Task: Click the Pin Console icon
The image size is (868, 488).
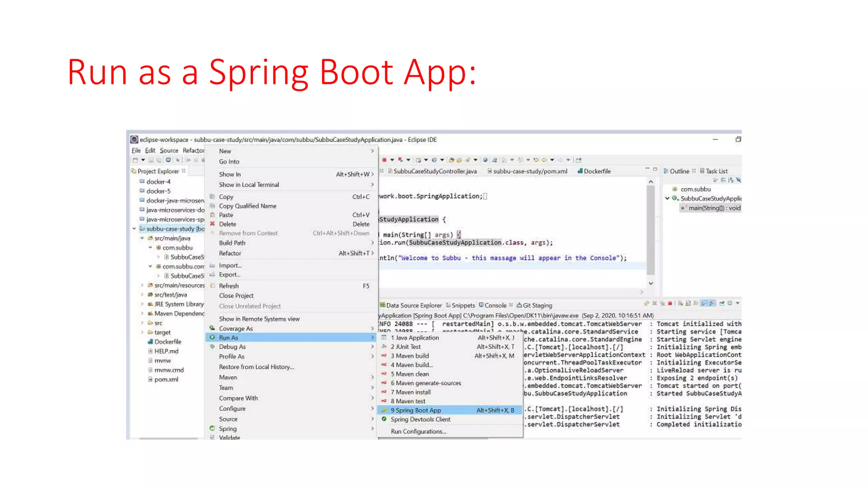Action: click(x=722, y=303)
